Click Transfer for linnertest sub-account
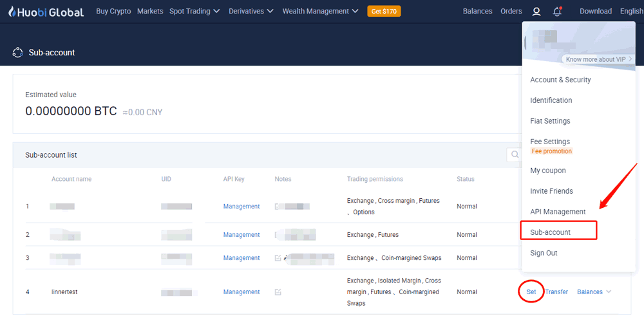 pos(556,292)
